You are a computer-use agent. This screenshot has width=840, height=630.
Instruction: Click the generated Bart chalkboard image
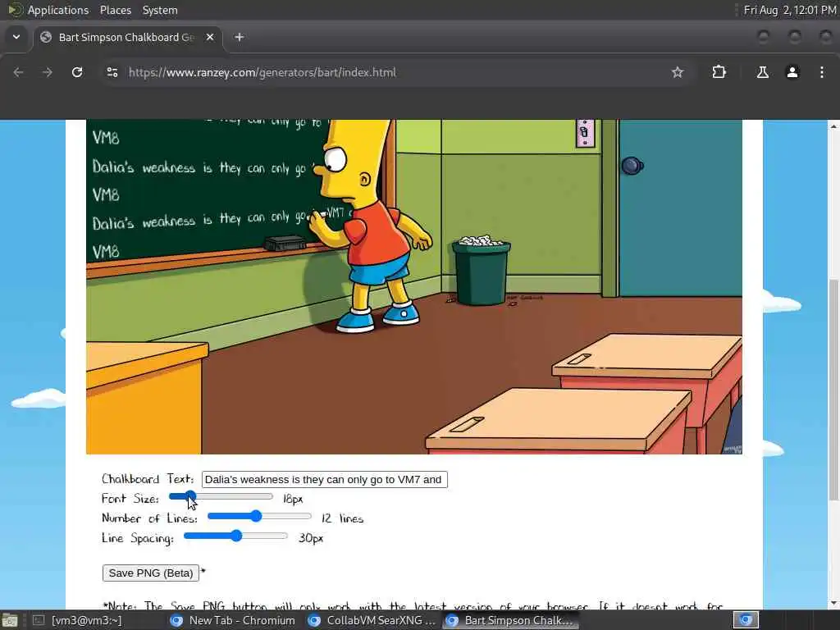[414, 286]
